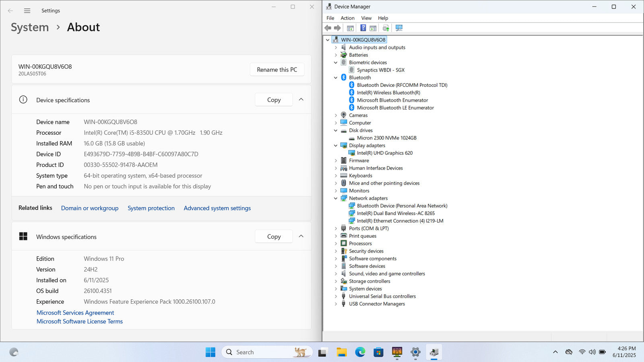Go to System in Settings breadcrumb
Image resolution: width=644 pixels, height=362 pixels.
[x=30, y=27]
